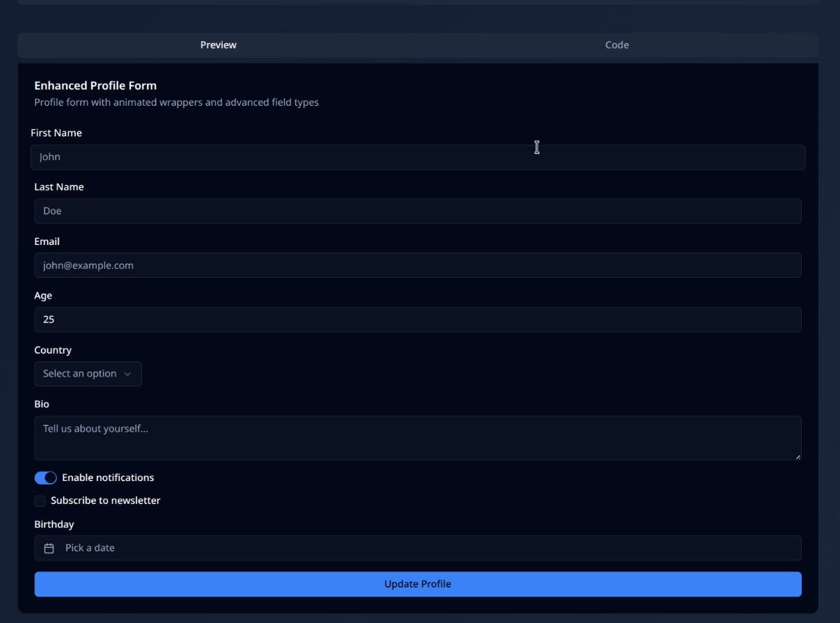The height and width of the screenshot is (623, 840).
Task: Switch to the Code tab
Action: click(617, 45)
